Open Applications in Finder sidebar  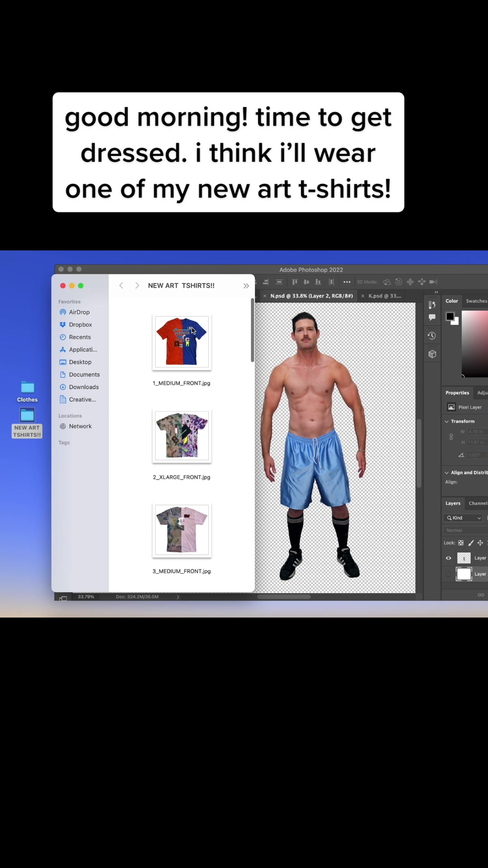pos(83,350)
